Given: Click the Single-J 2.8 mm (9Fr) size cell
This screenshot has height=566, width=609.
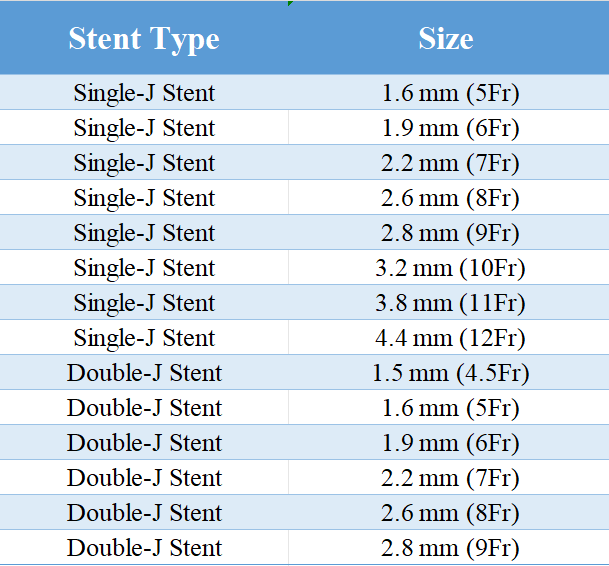Looking at the screenshot, I should 449,232.
